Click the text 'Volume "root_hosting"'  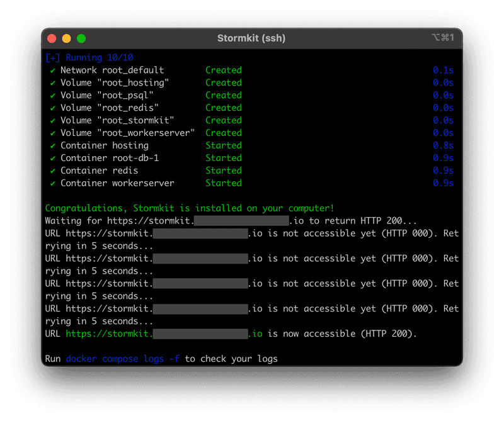pyautogui.click(x=115, y=83)
